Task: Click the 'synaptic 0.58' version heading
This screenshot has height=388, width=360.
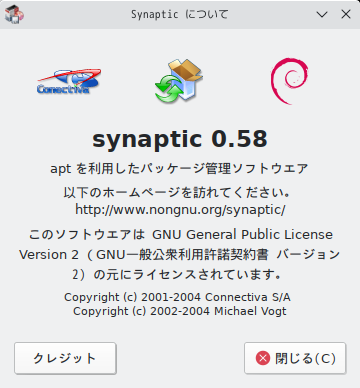Action: coord(180,139)
